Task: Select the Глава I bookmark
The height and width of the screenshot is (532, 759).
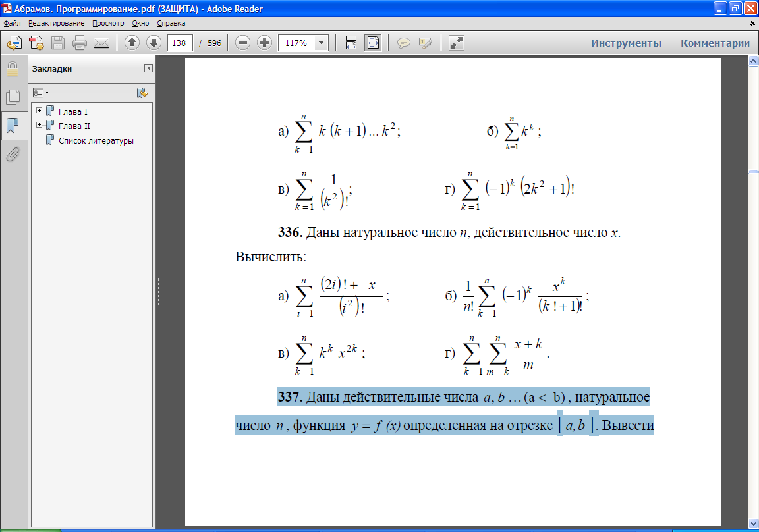Action: click(x=73, y=111)
